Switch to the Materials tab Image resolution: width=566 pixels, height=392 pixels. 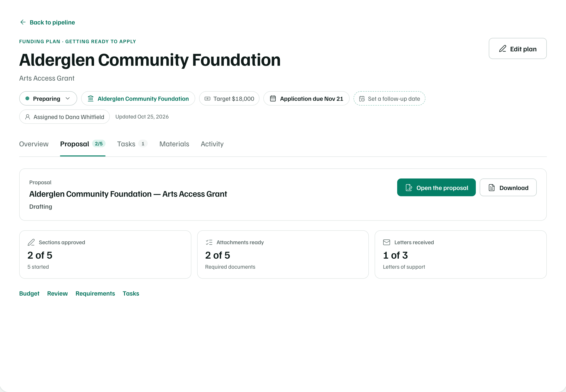pyautogui.click(x=174, y=144)
